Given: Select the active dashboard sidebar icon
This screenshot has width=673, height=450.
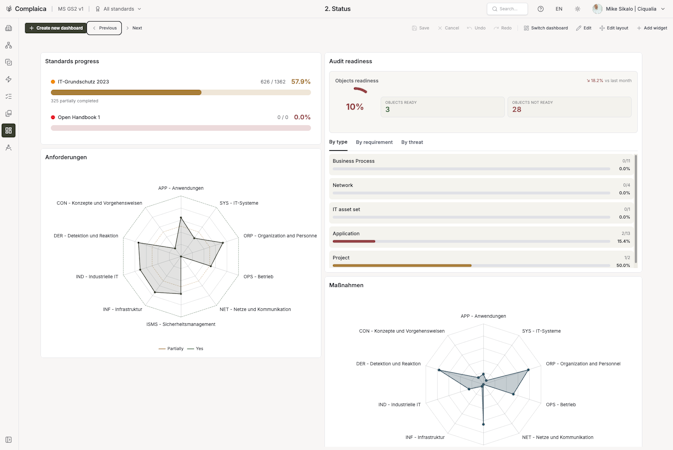Looking at the screenshot, I should pos(9,131).
